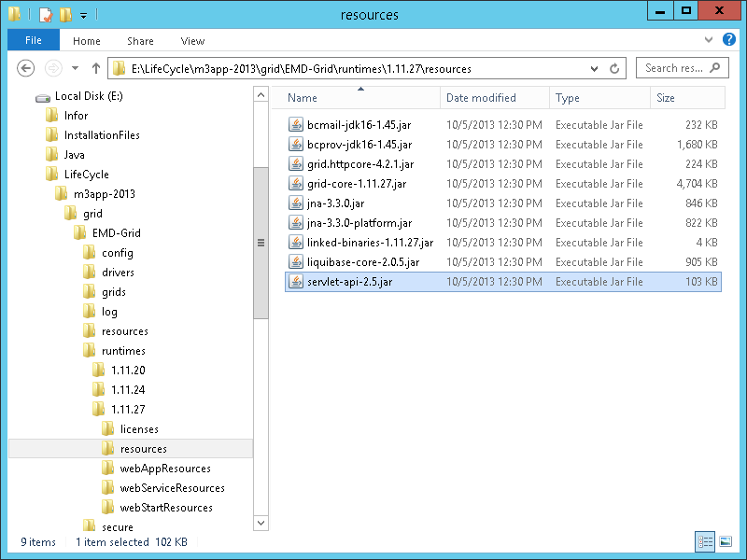The width and height of the screenshot is (747, 560).
Task: Refresh the current folder view
Action: pyautogui.click(x=615, y=68)
